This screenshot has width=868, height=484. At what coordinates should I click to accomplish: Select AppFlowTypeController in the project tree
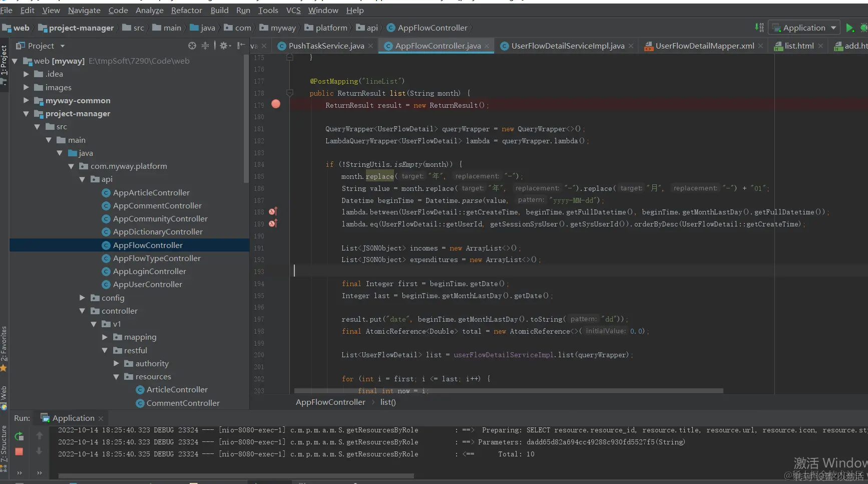pyautogui.click(x=157, y=259)
